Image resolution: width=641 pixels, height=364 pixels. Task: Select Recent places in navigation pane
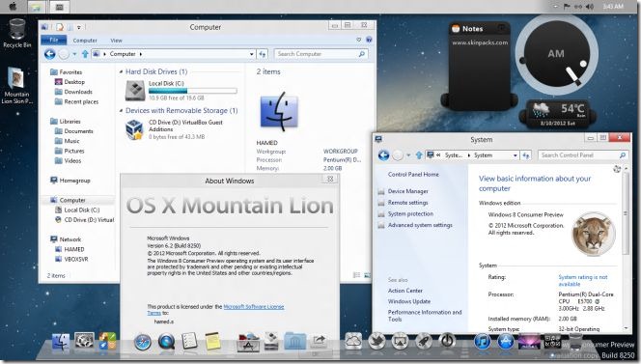(x=77, y=101)
